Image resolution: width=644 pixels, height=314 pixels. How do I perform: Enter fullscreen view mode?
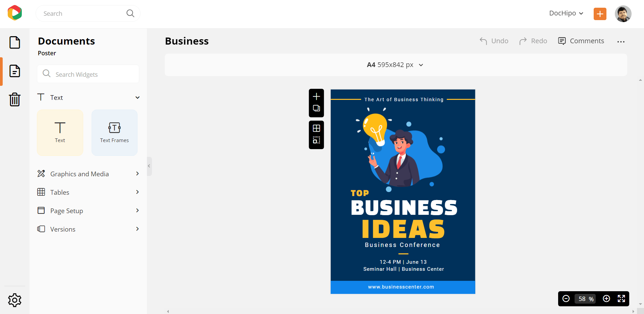tap(621, 299)
